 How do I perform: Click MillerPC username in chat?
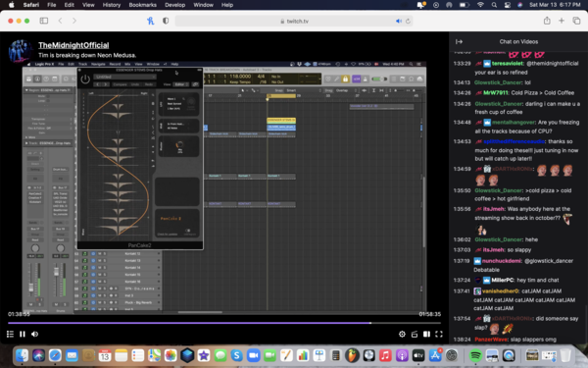pyautogui.click(x=502, y=280)
